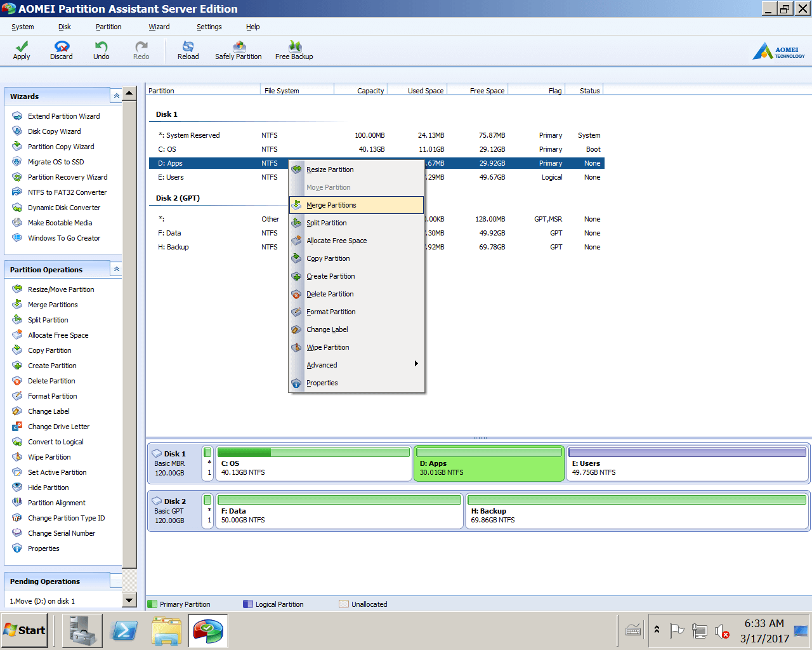
Task: Open the Disk menu
Action: pyautogui.click(x=65, y=27)
